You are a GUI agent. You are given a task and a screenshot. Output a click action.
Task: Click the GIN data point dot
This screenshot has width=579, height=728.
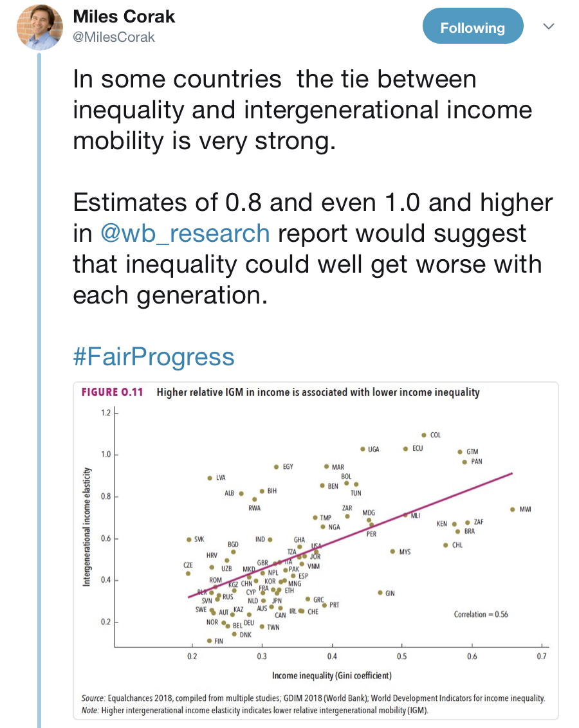tap(380, 592)
